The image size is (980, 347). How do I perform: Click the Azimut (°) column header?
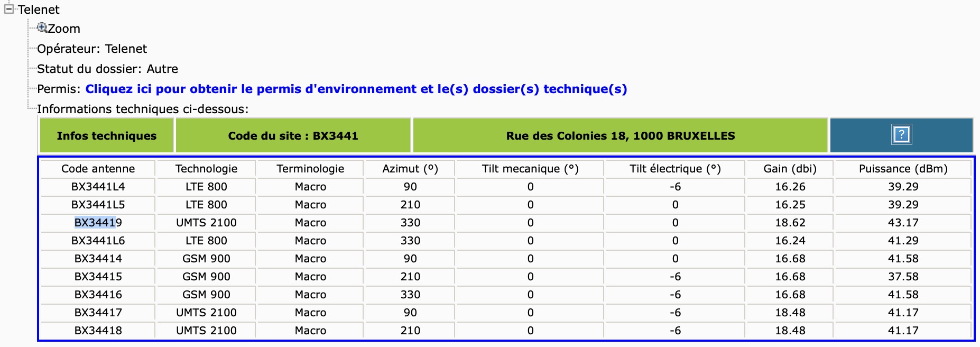pyautogui.click(x=410, y=169)
